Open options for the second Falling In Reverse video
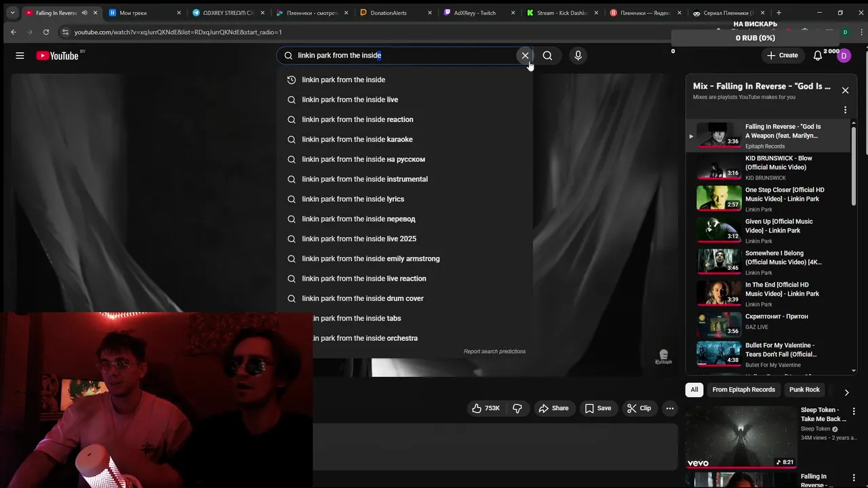Viewport: 868px width, 488px height. click(854, 478)
